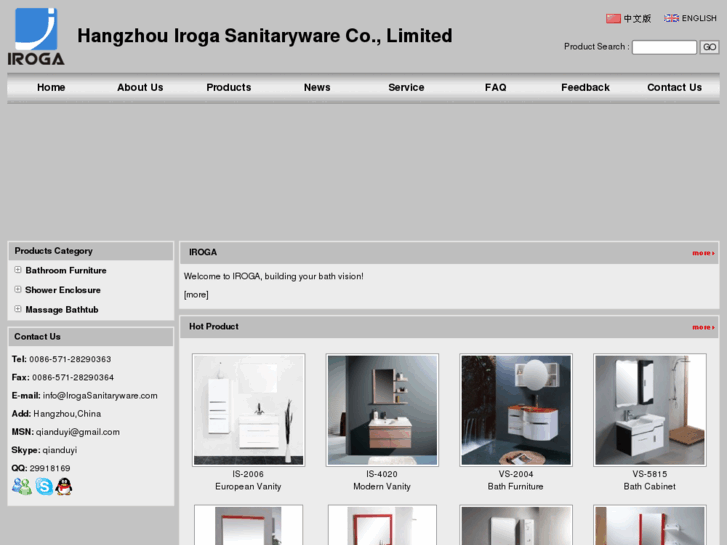Screen dimensions: 727x545
Task: Click the IROGA company logo
Action: [x=36, y=36]
